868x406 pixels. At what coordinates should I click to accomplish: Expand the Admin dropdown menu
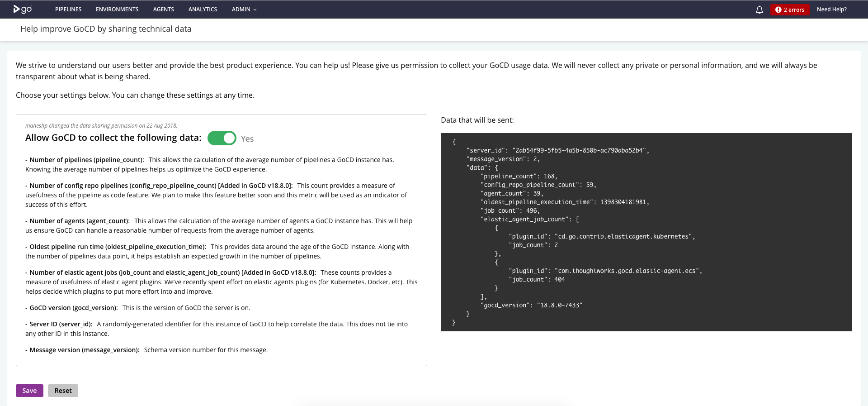(x=244, y=10)
